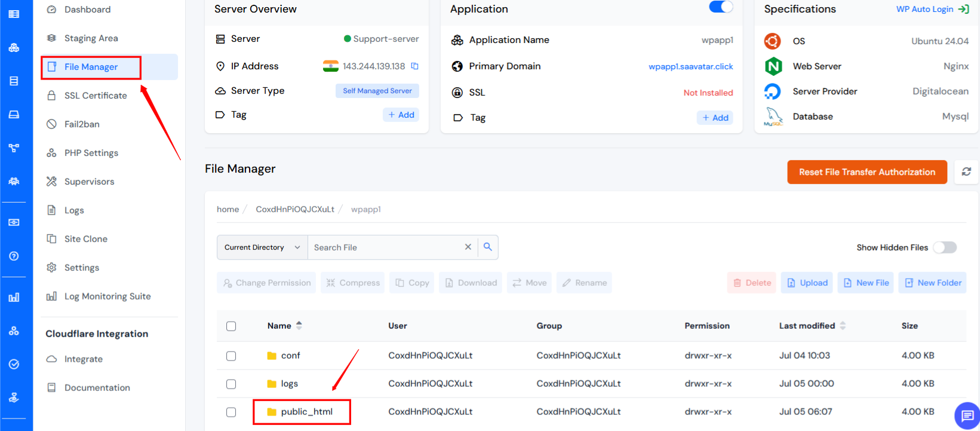Click Change Permission button
Image resolution: width=980 pixels, height=431 pixels.
267,283
